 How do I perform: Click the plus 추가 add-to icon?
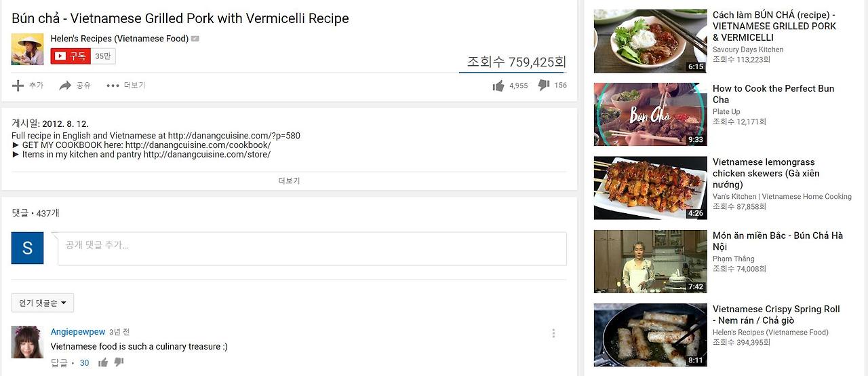(18, 86)
